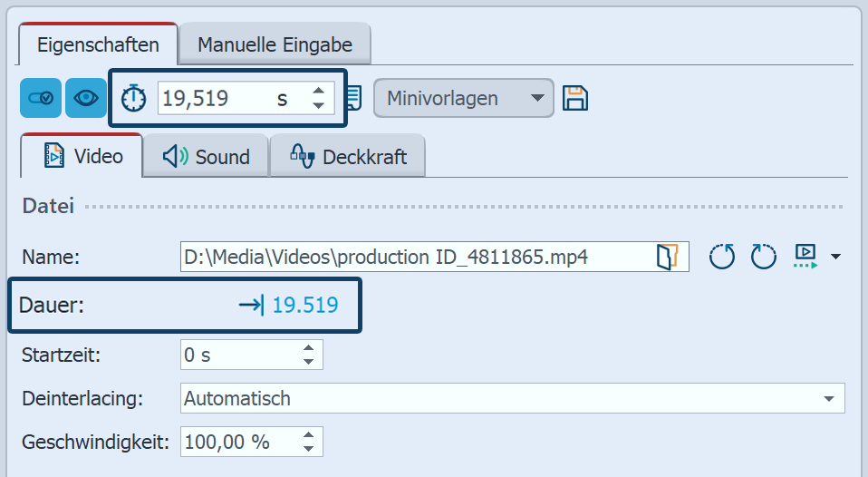Click the Dauer 19.519 reset link

coord(289,306)
